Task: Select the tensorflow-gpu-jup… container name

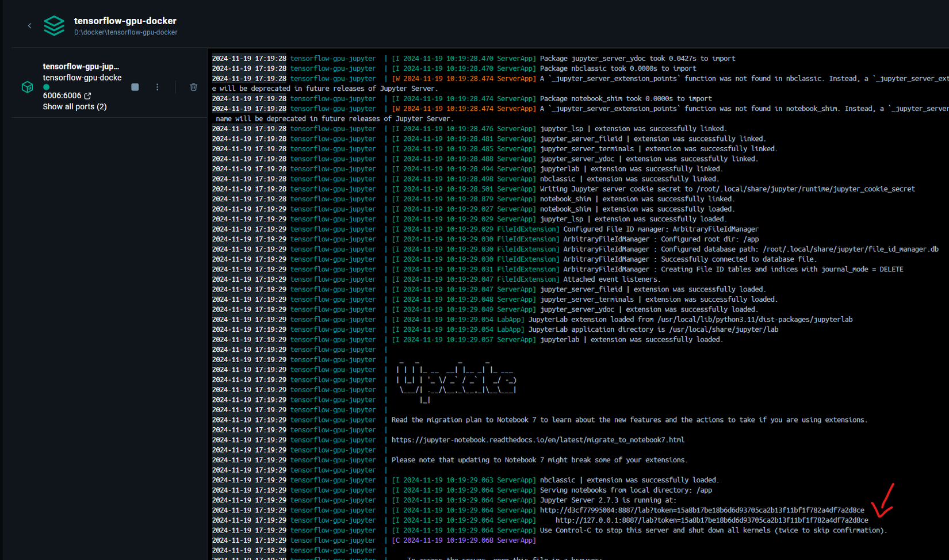Action: tap(81, 67)
